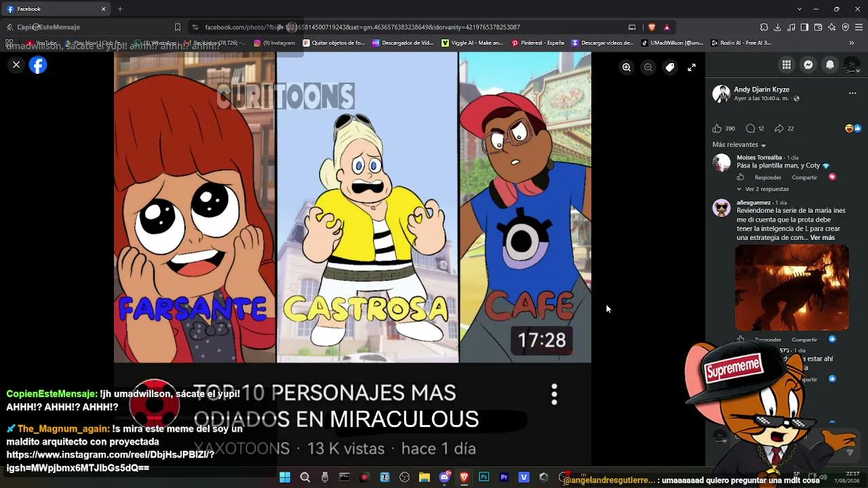
Task: Close the Facebook browser tab
Action: pos(103,9)
